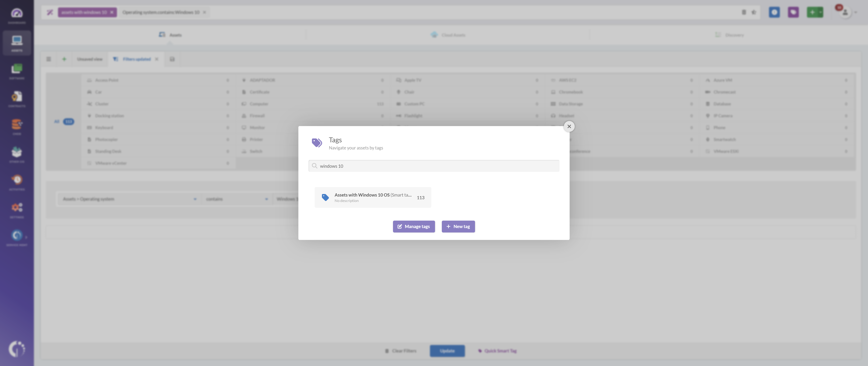Image resolution: width=868 pixels, height=366 pixels.
Task: Click the green plus to add a view
Action: [x=64, y=59]
